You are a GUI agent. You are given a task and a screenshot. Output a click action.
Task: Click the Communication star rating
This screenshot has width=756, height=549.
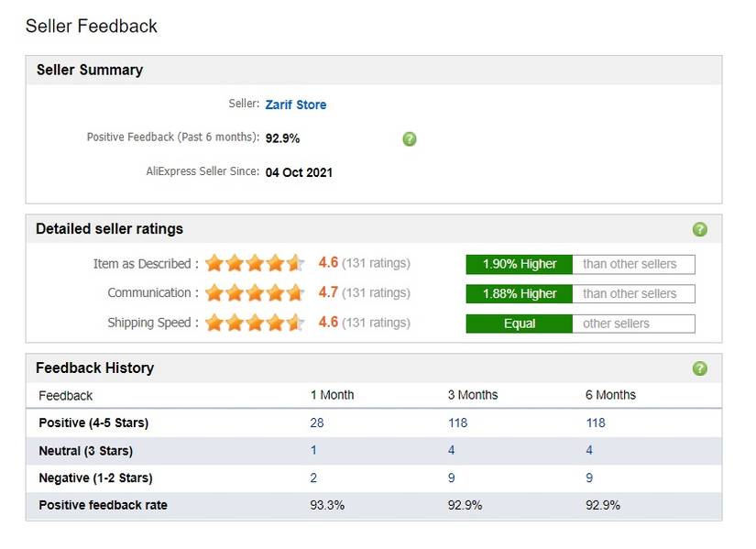[255, 293]
